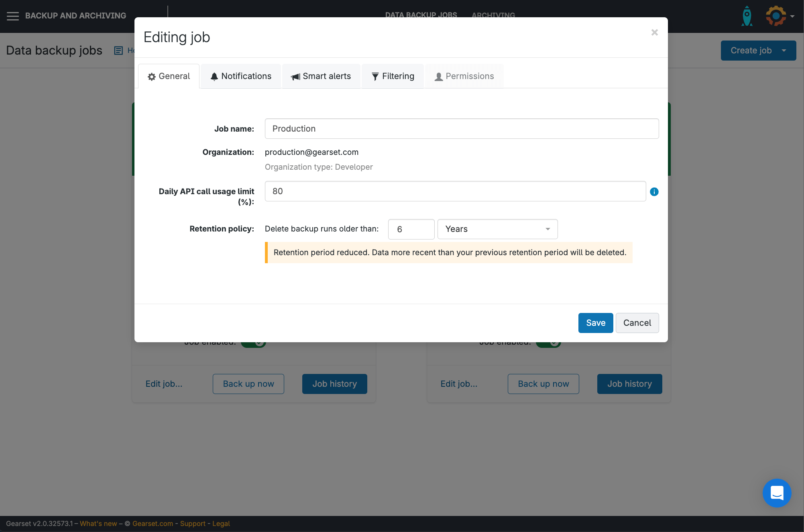Click the rocket icon in header
This screenshot has height=532, width=804.
pos(747,16)
